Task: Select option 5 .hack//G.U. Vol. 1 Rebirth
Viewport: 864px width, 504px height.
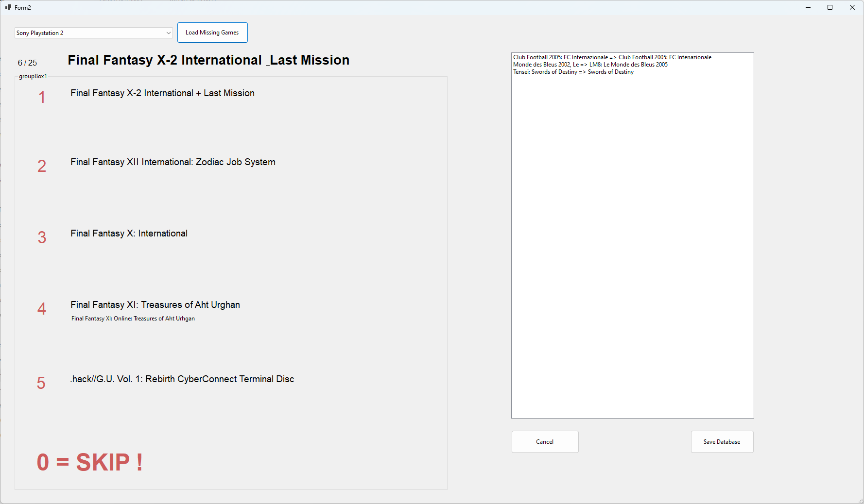Action: click(x=182, y=379)
